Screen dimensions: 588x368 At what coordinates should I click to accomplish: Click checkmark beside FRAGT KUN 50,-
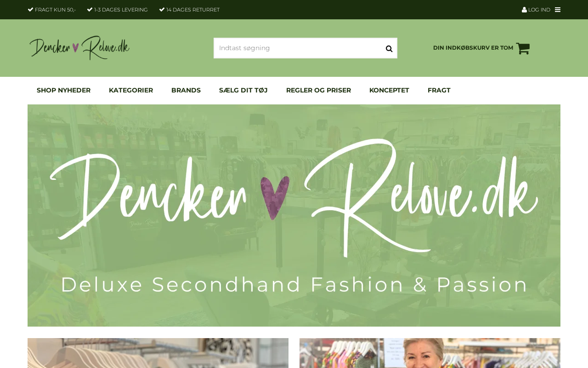30,10
